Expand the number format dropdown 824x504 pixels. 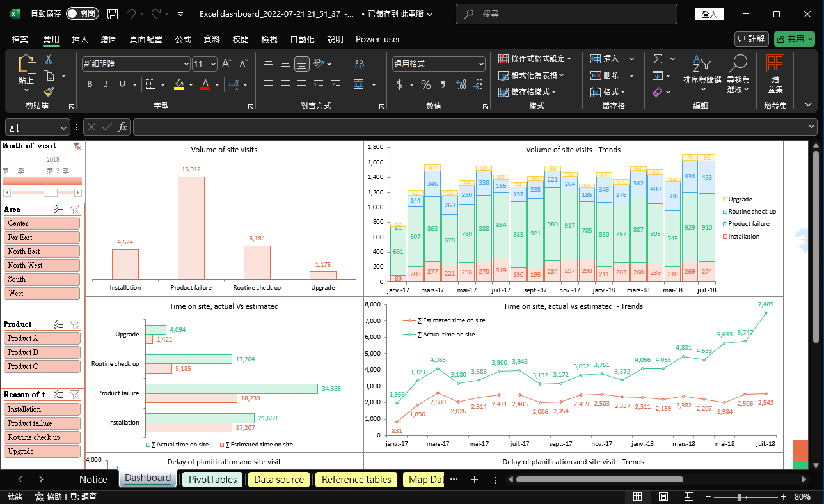(481, 64)
